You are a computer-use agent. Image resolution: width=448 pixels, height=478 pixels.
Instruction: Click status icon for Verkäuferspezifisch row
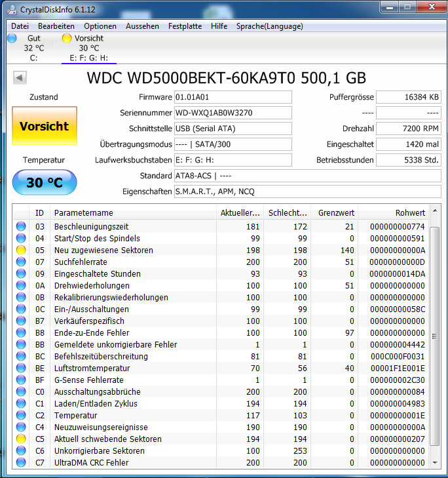pyautogui.click(x=21, y=321)
